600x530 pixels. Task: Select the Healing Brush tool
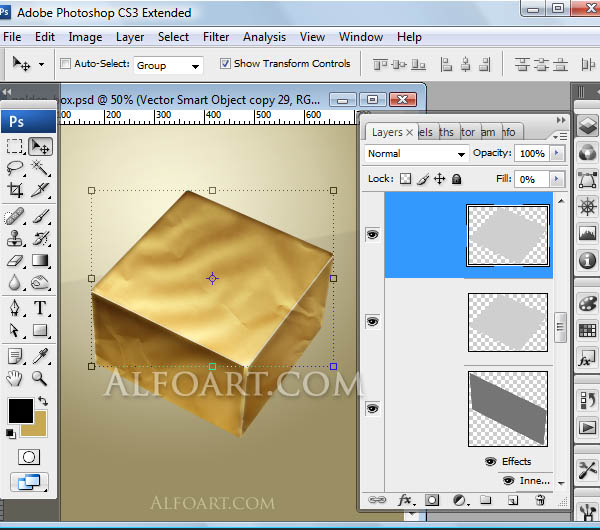point(15,217)
